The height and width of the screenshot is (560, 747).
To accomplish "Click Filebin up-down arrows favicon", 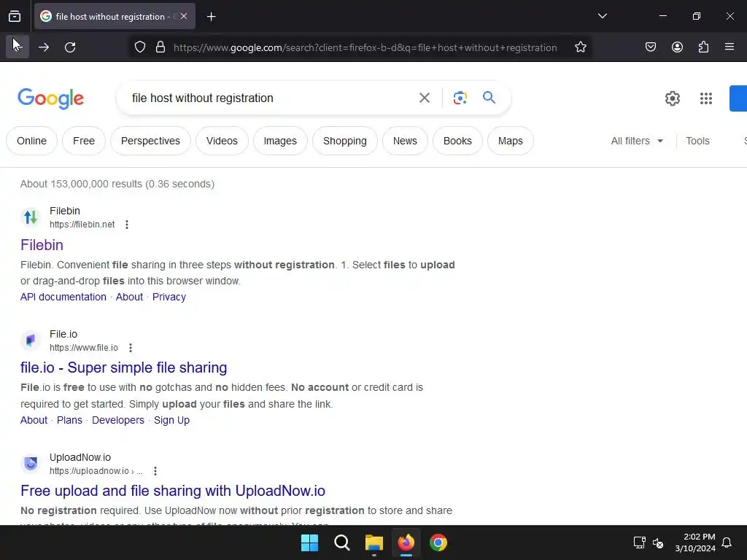I will tap(31, 217).
